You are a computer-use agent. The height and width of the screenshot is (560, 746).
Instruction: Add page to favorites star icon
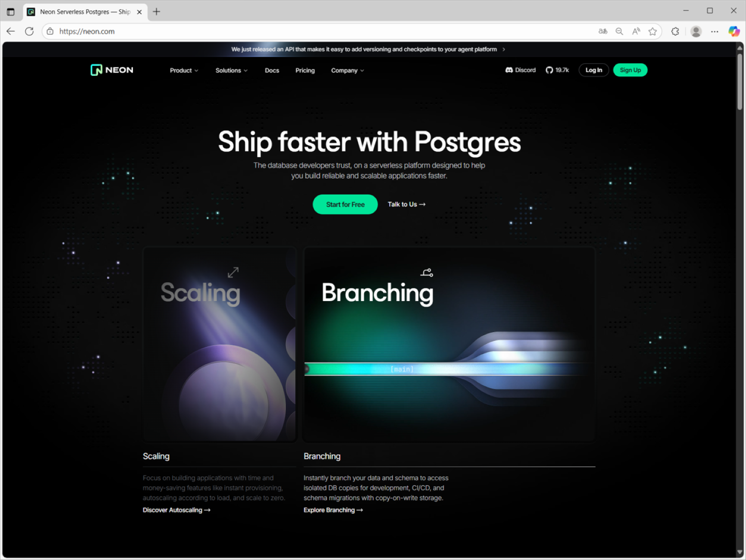click(x=653, y=31)
